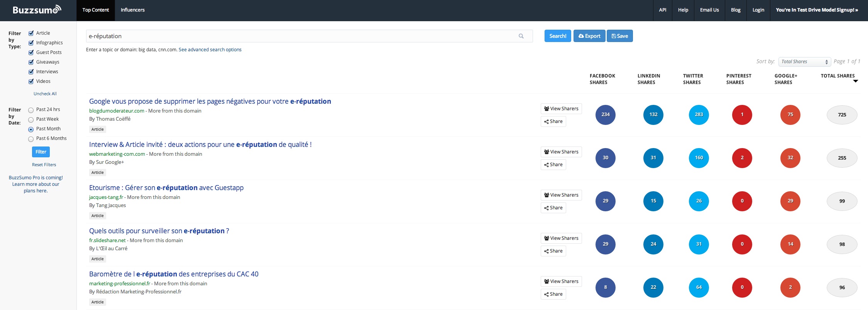Click the total shares bubble showing 255
This screenshot has width=868, height=310.
842,158
